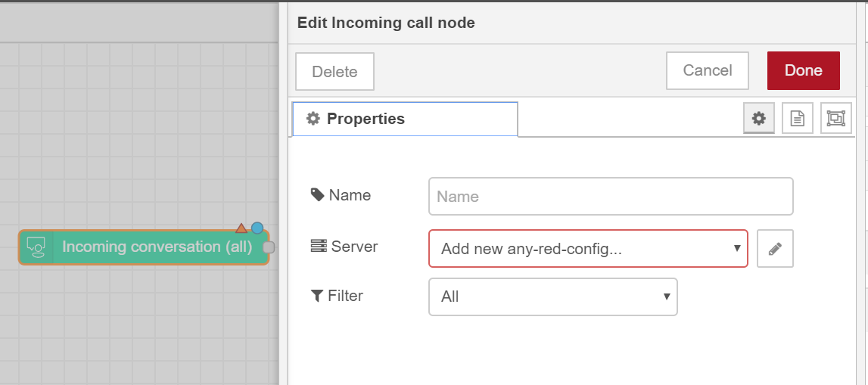Click the Cancel button
The image size is (868, 385).
(708, 71)
